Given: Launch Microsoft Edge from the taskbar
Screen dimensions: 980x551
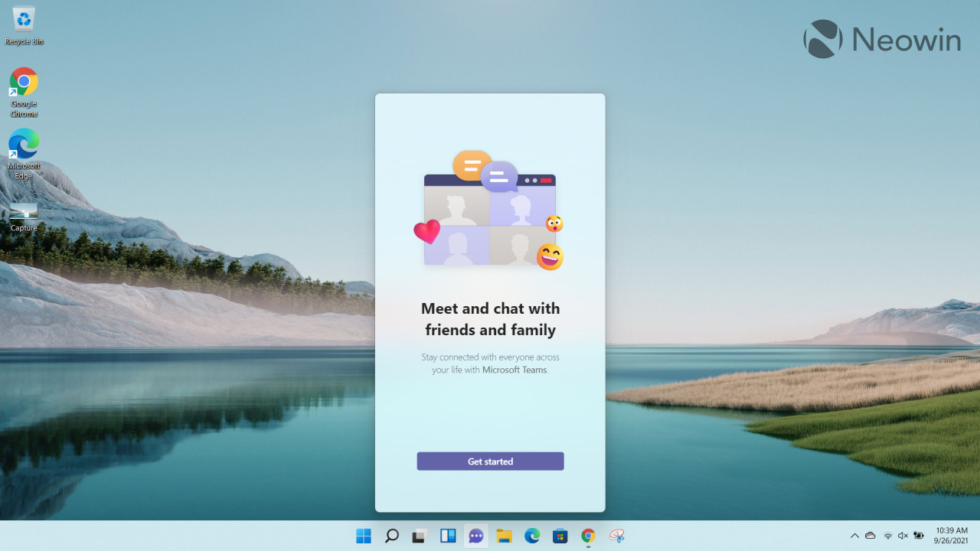Looking at the screenshot, I should point(532,536).
